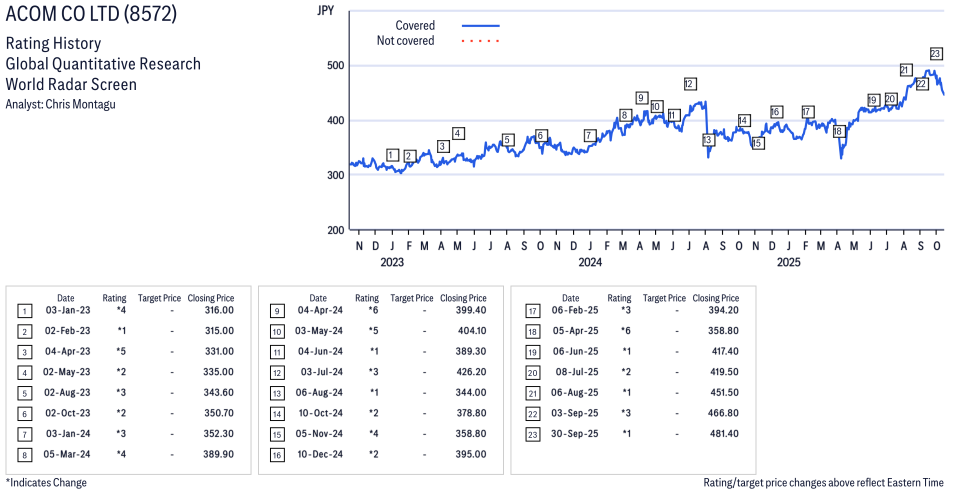Click the ACOM CO LTD (8572) title

pyautogui.click(x=90, y=17)
